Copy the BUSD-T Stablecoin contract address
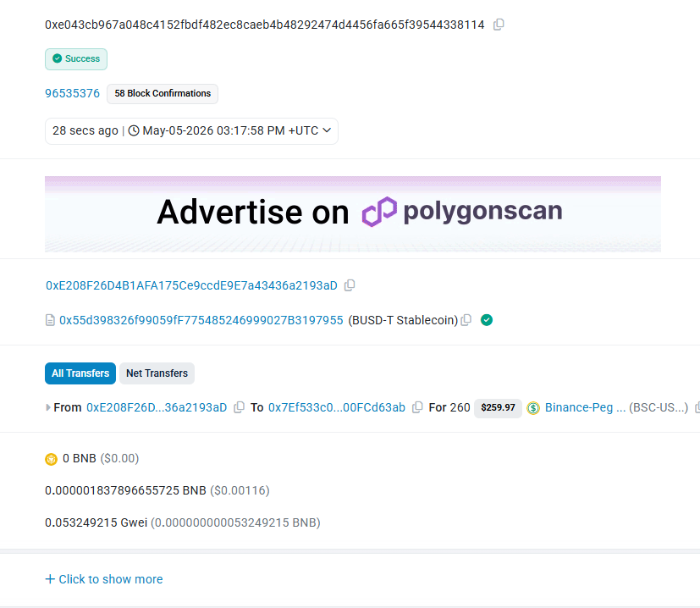 466,320
